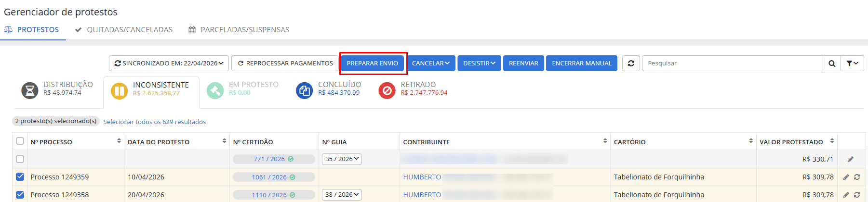
Task: Open the filter funnel menu
Action: pos(852,63)
